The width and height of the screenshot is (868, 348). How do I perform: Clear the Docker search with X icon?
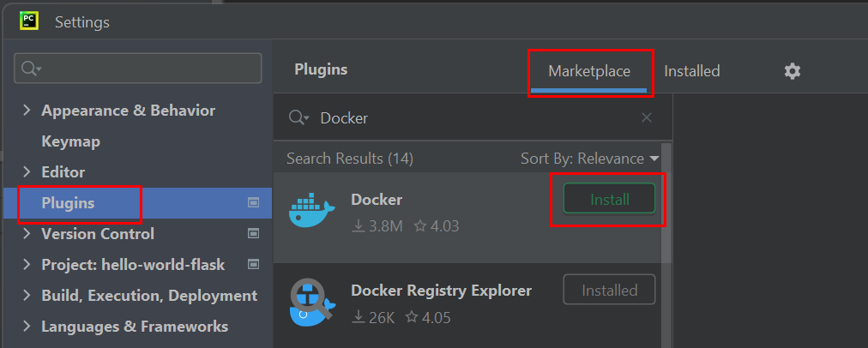pos(646,117)
